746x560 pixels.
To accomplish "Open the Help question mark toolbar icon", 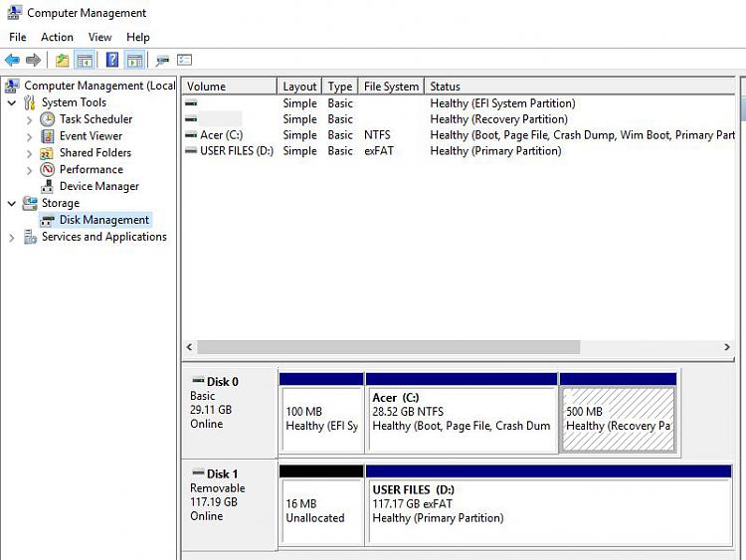I will coord(111,60).
